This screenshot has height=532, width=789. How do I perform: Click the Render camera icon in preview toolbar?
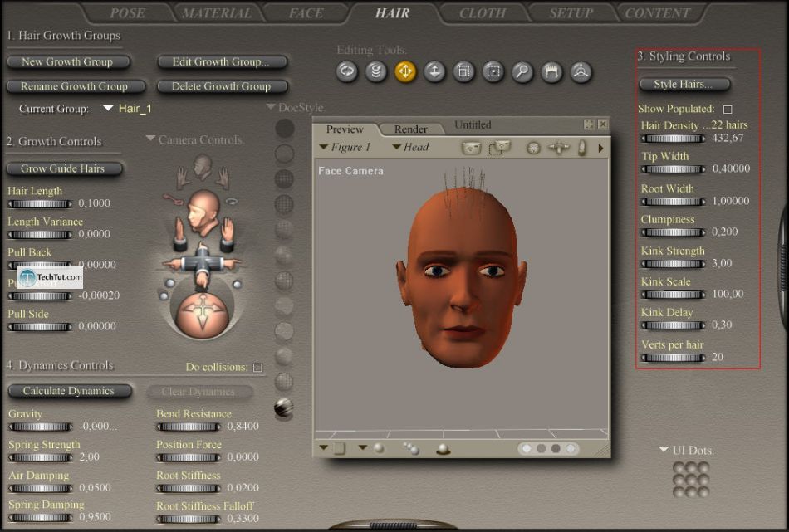(472, 148)
